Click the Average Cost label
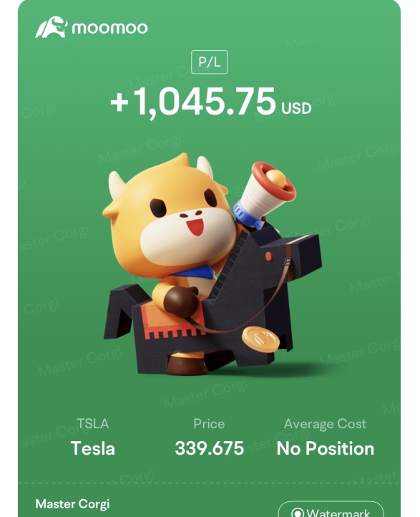 (x=325, y=424)
